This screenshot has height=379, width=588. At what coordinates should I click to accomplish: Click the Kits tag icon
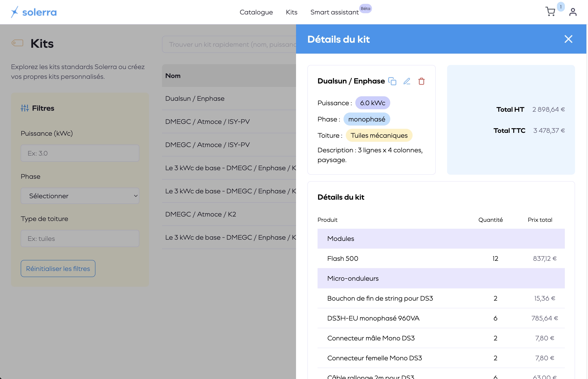pos(17,43)
